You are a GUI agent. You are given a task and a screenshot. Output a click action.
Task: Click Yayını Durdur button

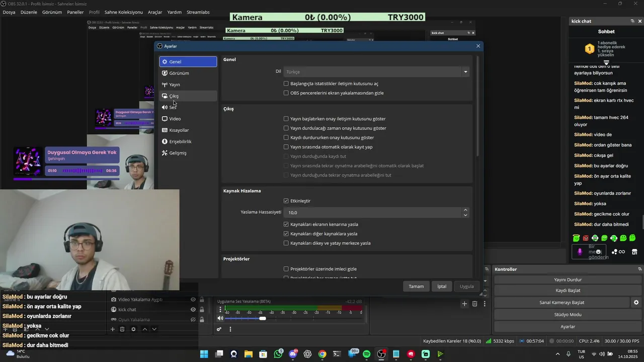568,280
